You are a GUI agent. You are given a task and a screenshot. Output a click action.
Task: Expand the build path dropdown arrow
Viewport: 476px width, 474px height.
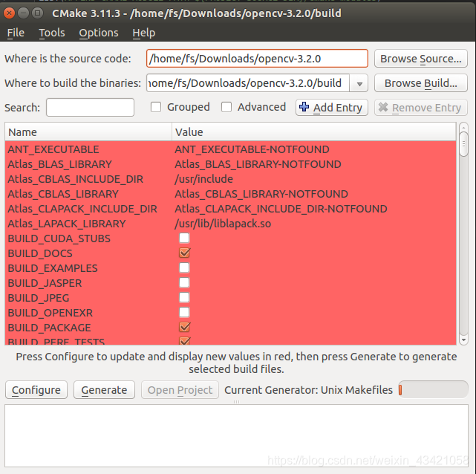(359, 83)
